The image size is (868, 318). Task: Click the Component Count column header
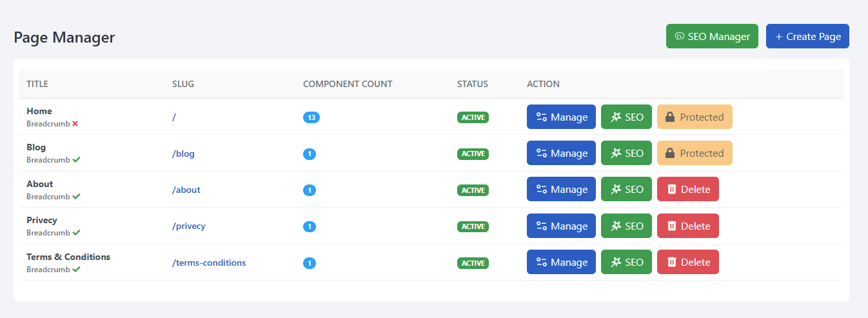(x=348, y=84)
